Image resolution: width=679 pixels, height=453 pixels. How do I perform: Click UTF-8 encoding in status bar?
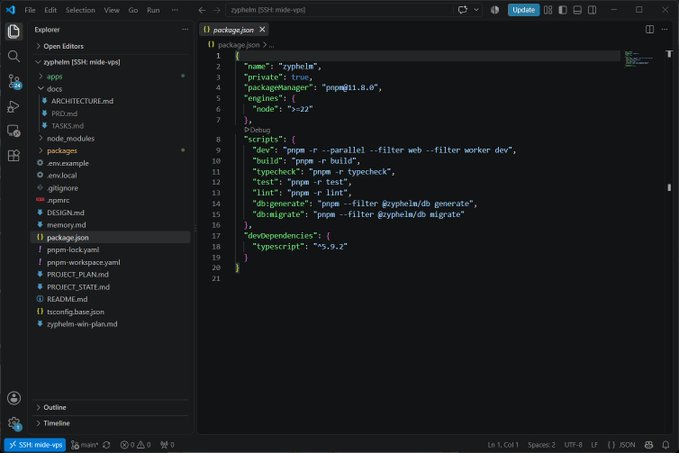click(x=573, y=445)
